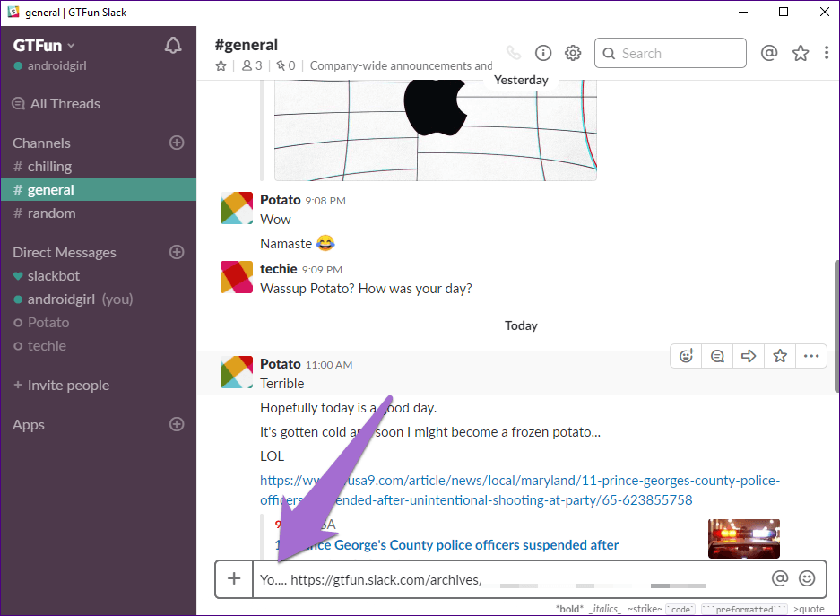This screenshot has width=840, height=616.
Task: Show mentions and reactions at-sign icon
Action: pos(769,53)
